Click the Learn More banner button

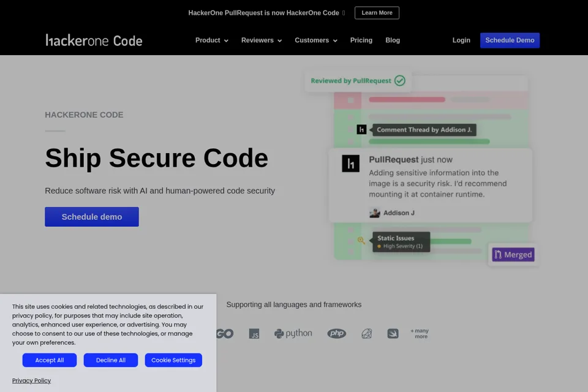[377, 13]
